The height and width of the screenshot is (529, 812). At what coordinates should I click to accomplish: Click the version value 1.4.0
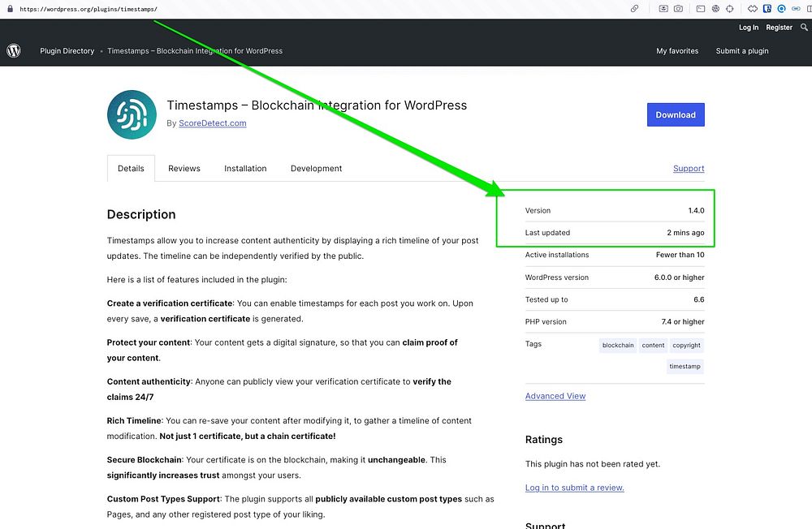(x=696, y=211)
